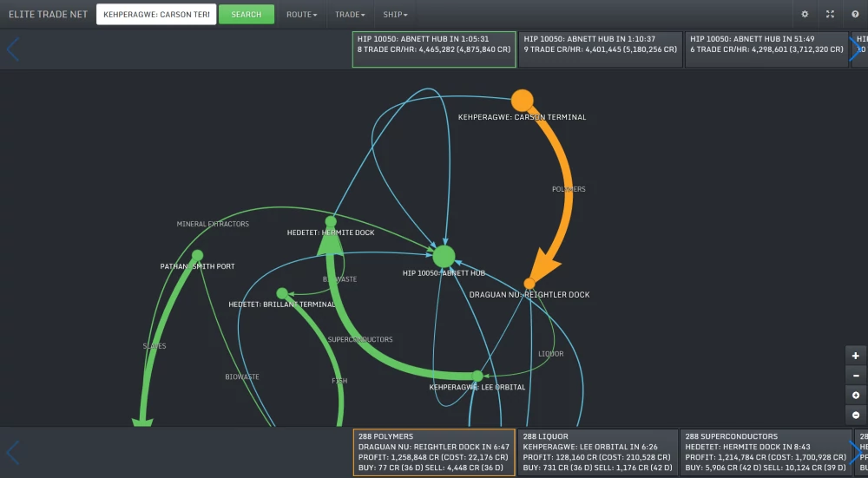868x478 pixels.
Task: Click the plain minus button on the map
Action: pos(856,376)
